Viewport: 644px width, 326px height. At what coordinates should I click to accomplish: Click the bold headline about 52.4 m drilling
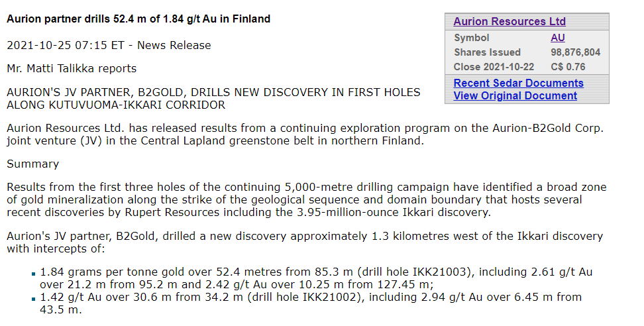(138, 19)
